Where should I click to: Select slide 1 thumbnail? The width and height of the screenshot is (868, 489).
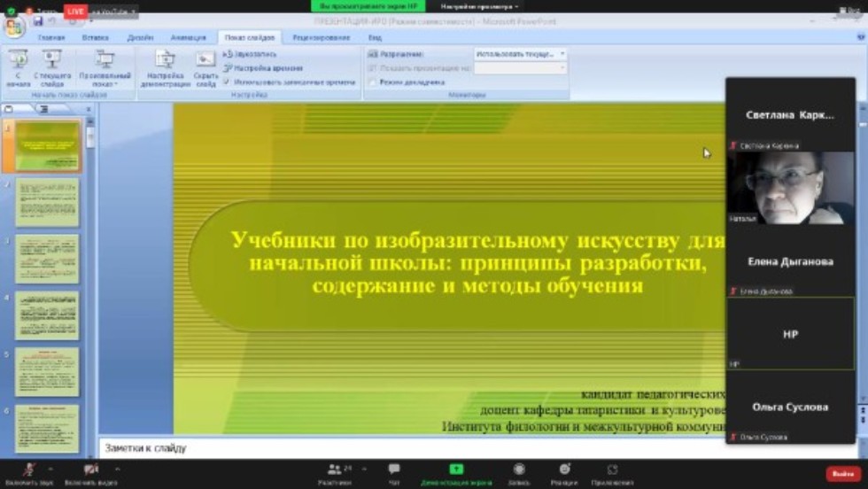click(x=47, y=147)
